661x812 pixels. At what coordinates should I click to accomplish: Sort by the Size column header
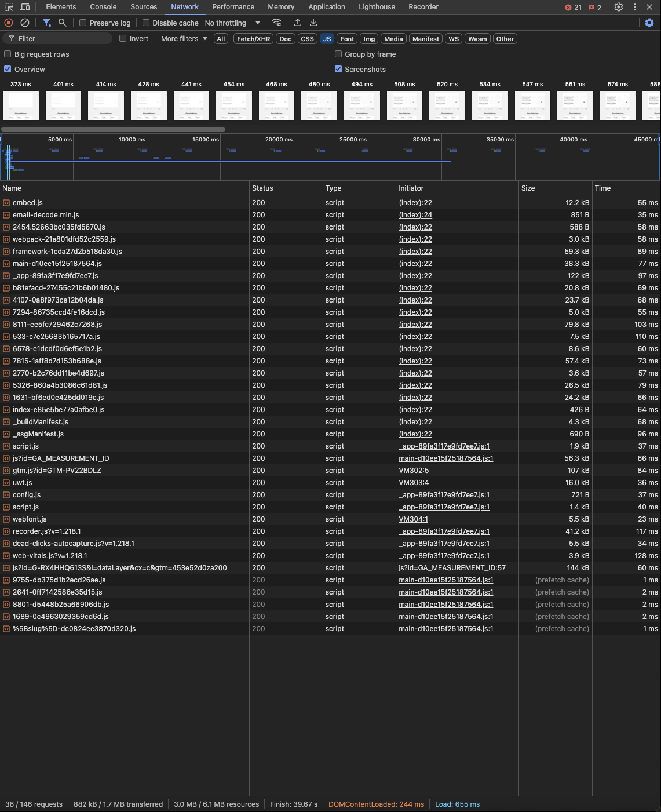pyautogui.click(x=555, y=188)
